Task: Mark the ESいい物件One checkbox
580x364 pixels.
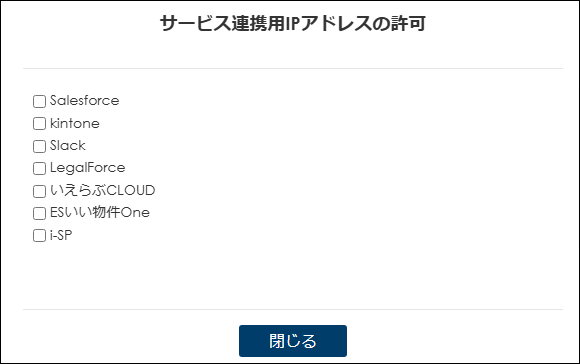Action: [39, 213]
